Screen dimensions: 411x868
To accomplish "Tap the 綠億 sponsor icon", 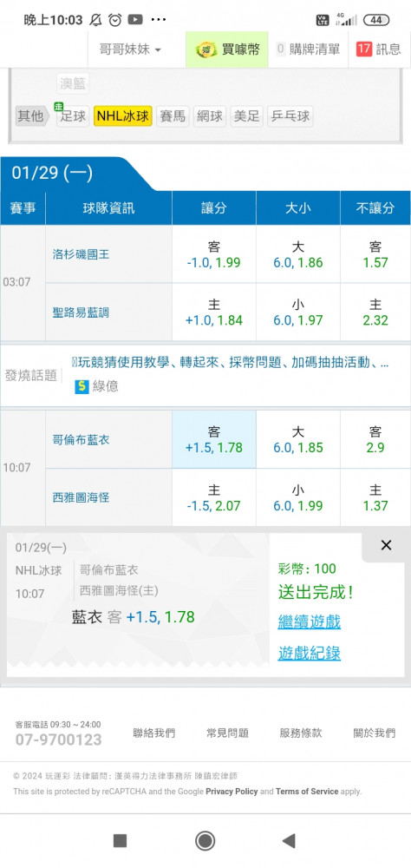I will click(x=82, y=386).
